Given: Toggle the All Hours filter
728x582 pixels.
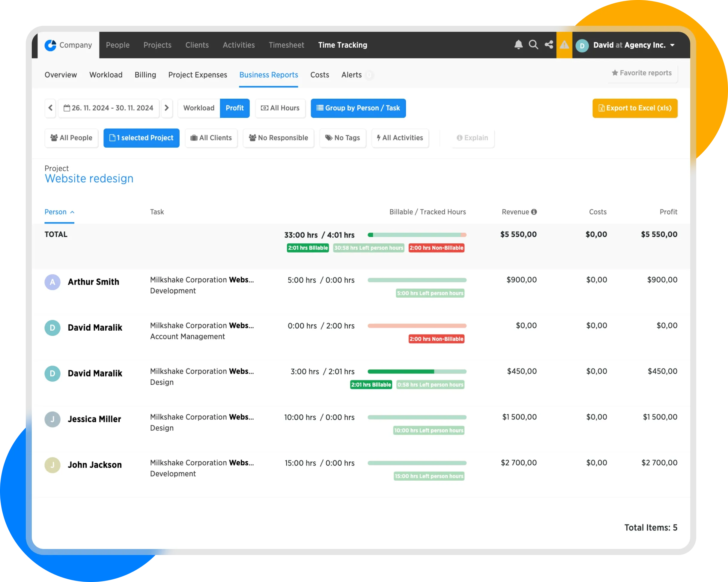Looking at the screenshot, I should pos(280,108).
